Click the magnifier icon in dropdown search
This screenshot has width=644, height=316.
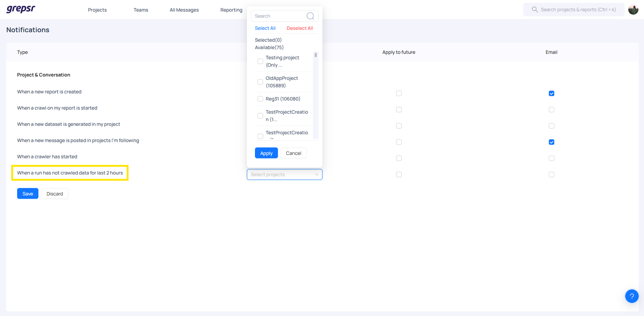tap(310, 16)
